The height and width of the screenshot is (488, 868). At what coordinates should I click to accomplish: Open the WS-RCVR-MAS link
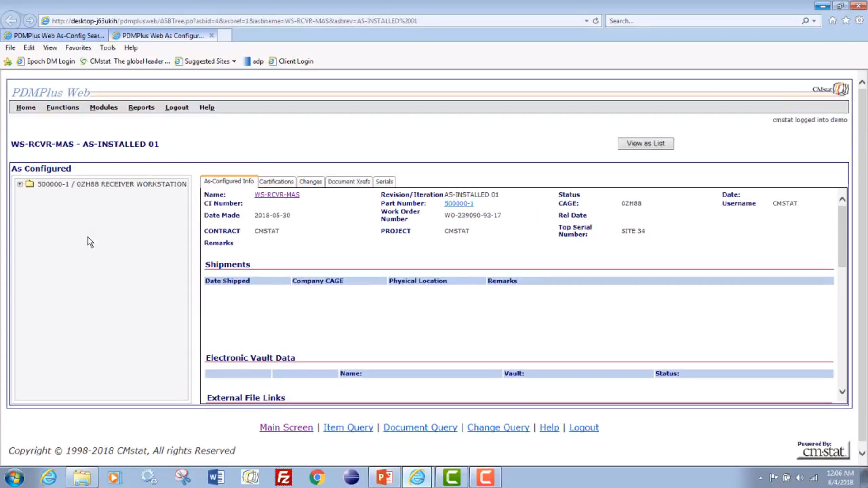[277, 194]
